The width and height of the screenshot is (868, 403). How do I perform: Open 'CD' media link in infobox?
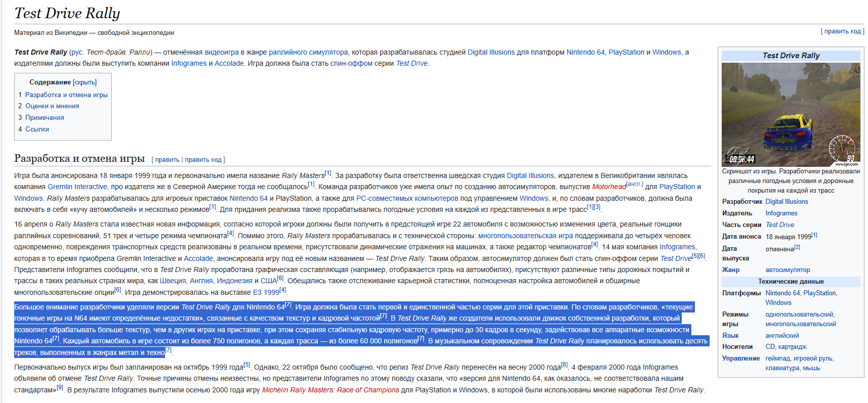pyautogui.click(x=770, y=346)
